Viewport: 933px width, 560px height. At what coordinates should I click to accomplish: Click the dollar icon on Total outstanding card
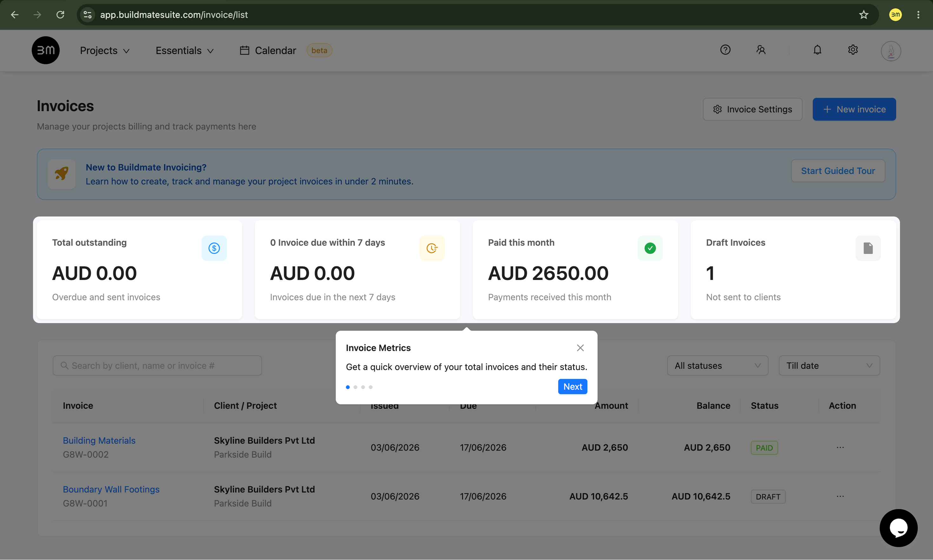214,248
